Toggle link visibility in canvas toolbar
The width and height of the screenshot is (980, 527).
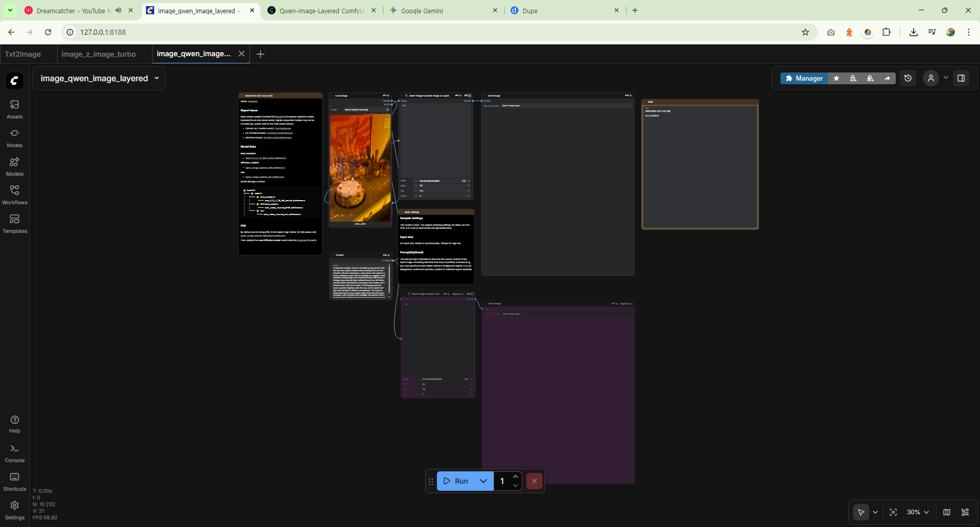coord(965,512)
